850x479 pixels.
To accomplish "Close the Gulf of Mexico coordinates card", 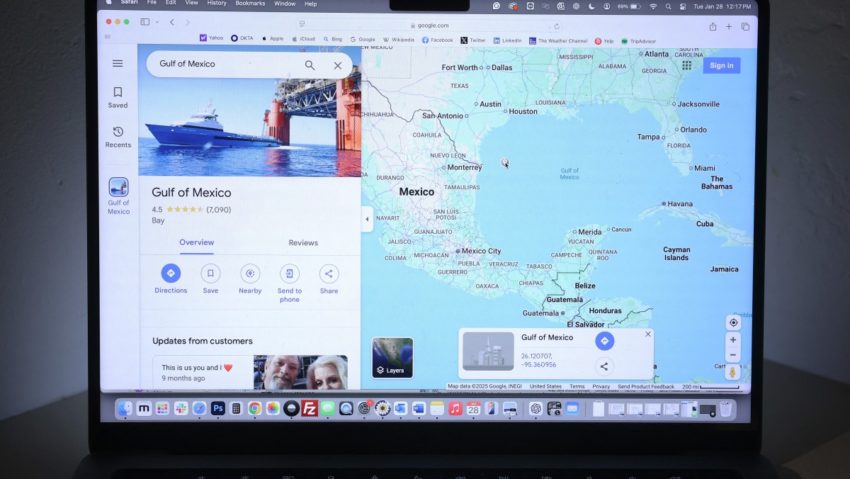I will [x=648, y=334].
